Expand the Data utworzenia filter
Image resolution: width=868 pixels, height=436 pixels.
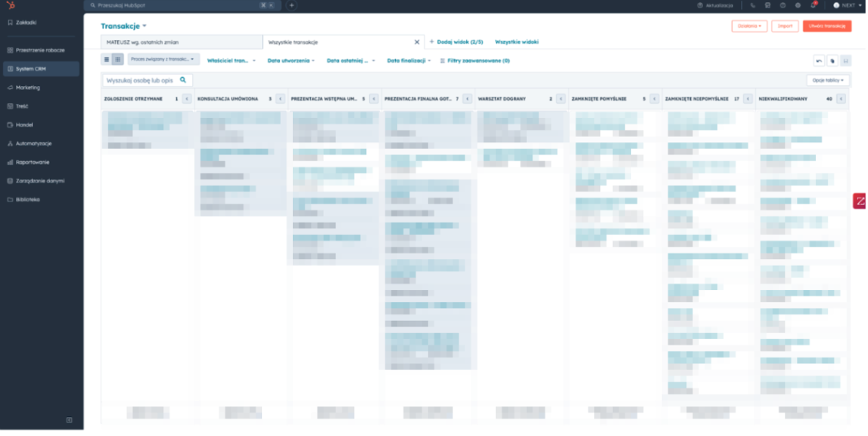click(291, 61)
